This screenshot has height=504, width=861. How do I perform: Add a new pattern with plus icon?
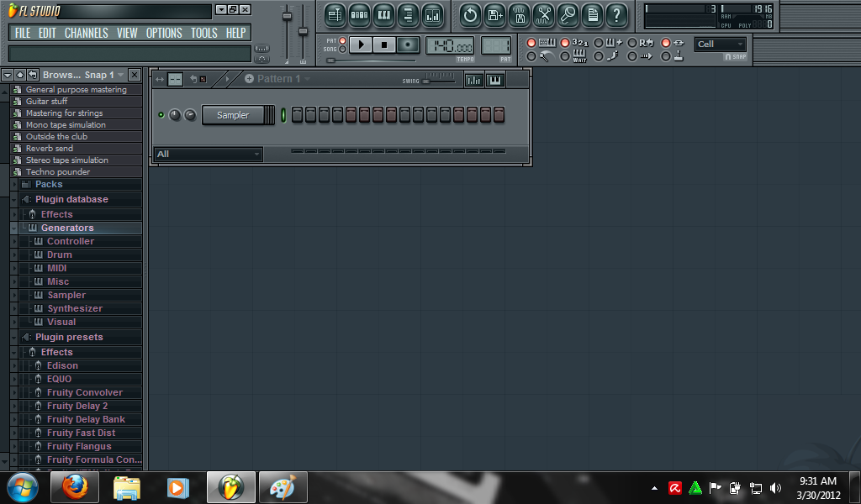pyautogui.click(x=249, y=79)
